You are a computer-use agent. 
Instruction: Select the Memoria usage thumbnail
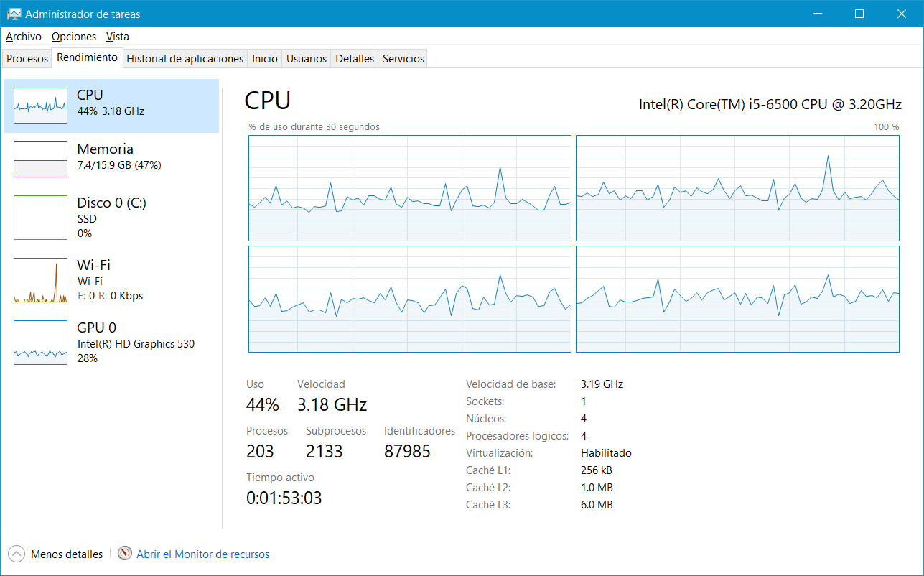click(40, 159)
